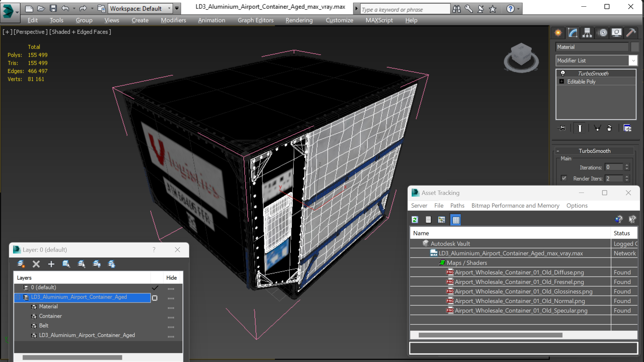Click the object color swatch next to name
Image resolution: width=644 pixels, height=362 pixels.
point(635,47)
